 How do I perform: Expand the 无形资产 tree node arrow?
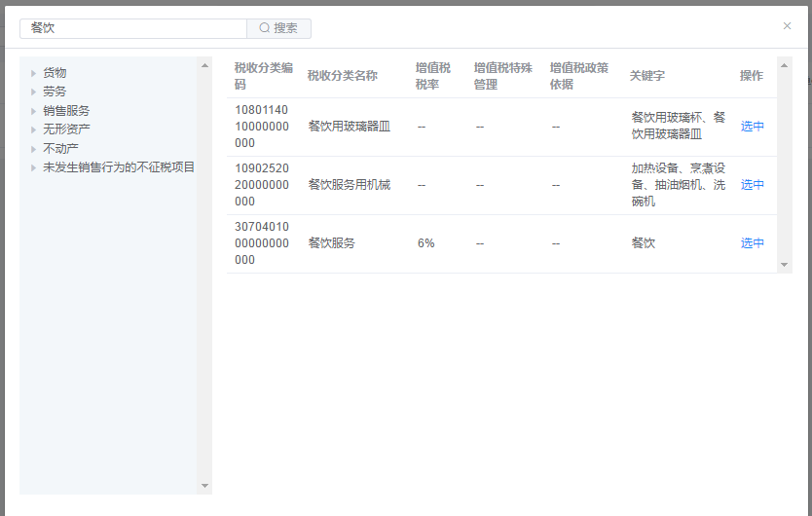click(34, 129)
